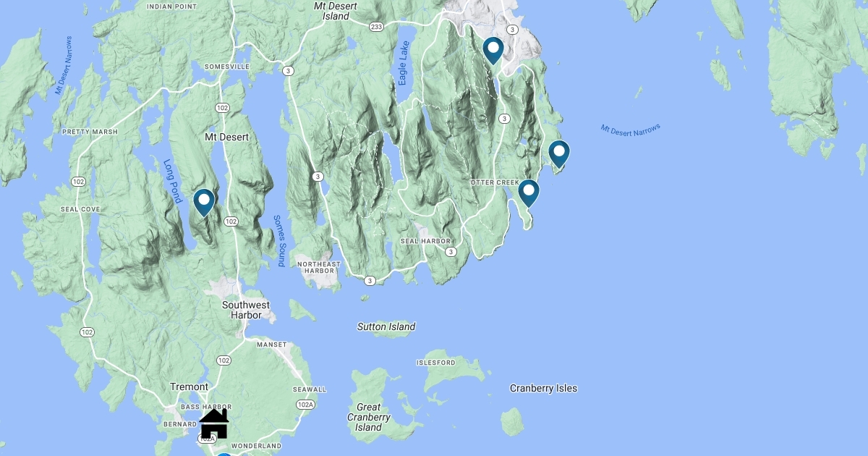
Task: Select the pin just below Otter Creek label
Action: click(529, 194)
